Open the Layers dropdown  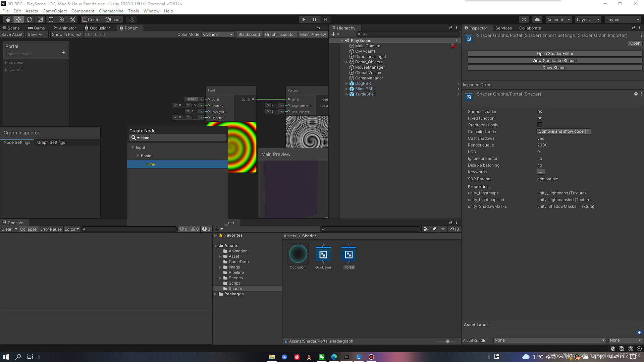[588, 19]
